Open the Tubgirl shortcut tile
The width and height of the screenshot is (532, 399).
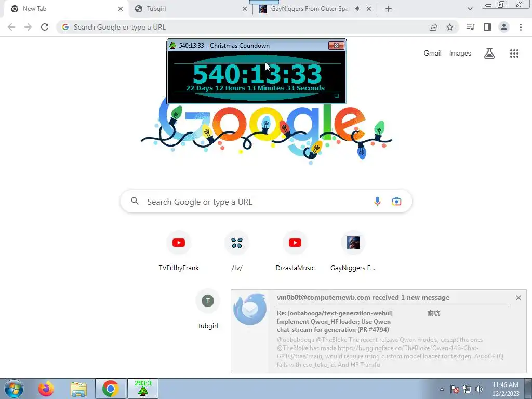tap(208, 309)
